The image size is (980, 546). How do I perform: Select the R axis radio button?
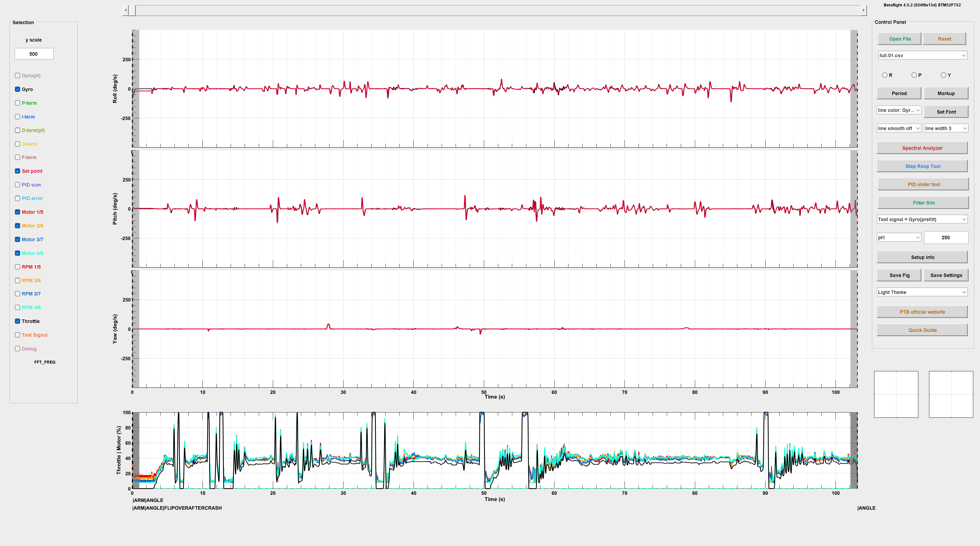[x=884, y=75]
